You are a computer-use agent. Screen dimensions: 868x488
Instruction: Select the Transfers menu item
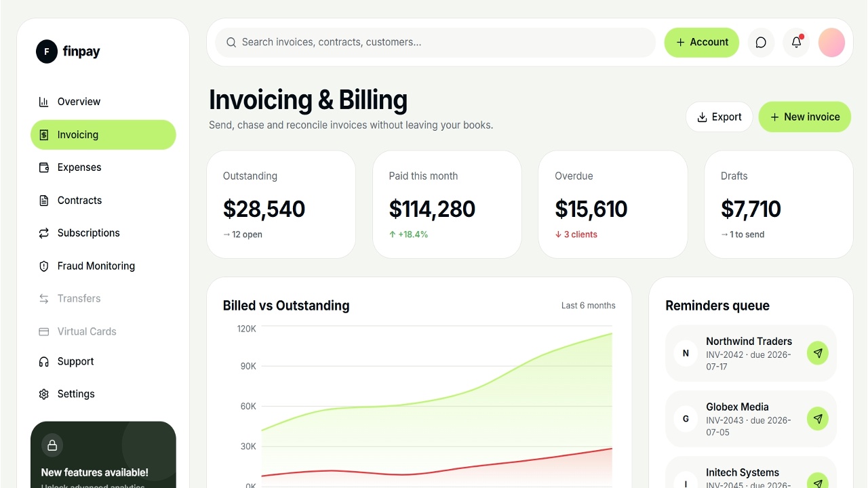click(103, 299)
